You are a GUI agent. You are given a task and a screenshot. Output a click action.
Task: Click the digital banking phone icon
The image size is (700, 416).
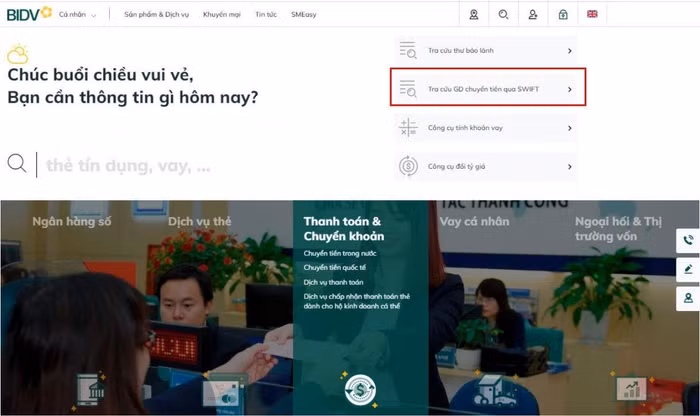(91, 389)
